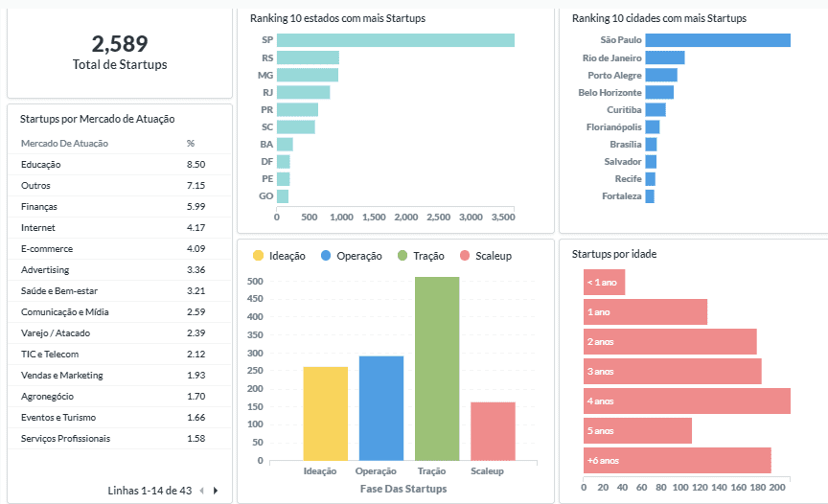Screen dimensions: 828x504
Task: Open 'Ranking 10 estados com mais Startups' title
Action: (337, 18)
